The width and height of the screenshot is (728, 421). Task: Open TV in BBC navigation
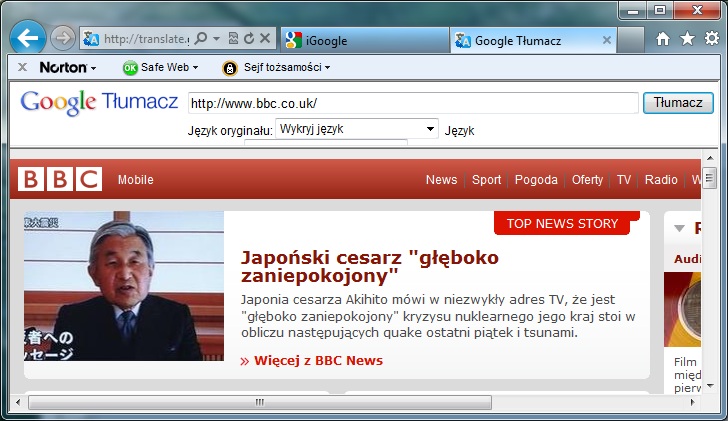pyautogui.click(x=624, y=180)
